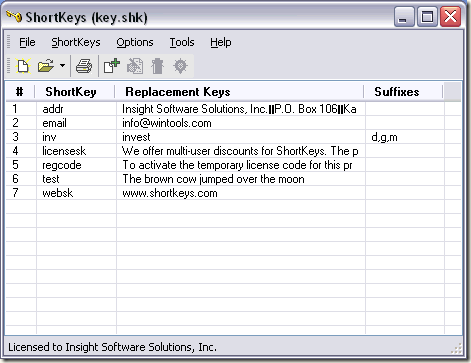
Task: Sort by the Suffixes column header
Action: (x=403, y=92)
